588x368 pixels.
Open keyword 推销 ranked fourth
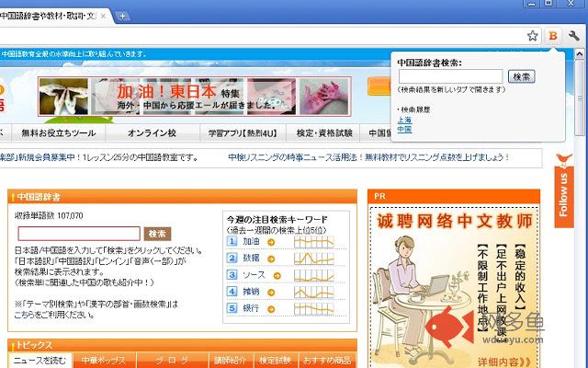coord(251,292)
